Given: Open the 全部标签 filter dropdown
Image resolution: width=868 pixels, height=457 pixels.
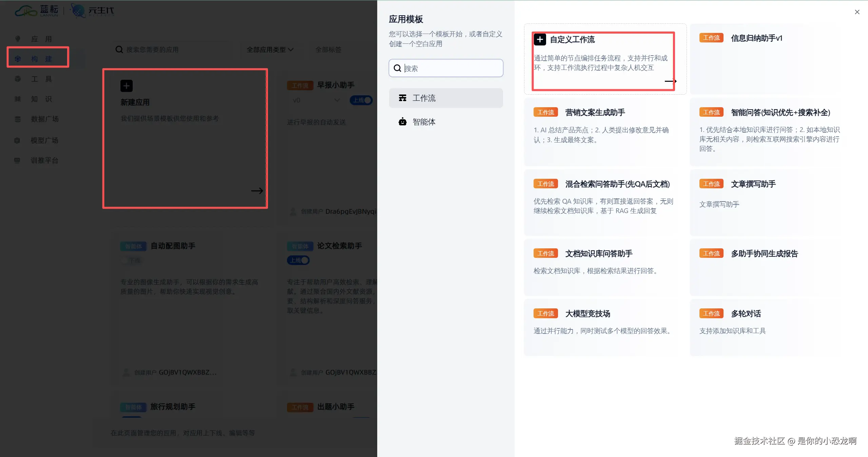Looking at the screenshot, I should [x=328, y=50].
